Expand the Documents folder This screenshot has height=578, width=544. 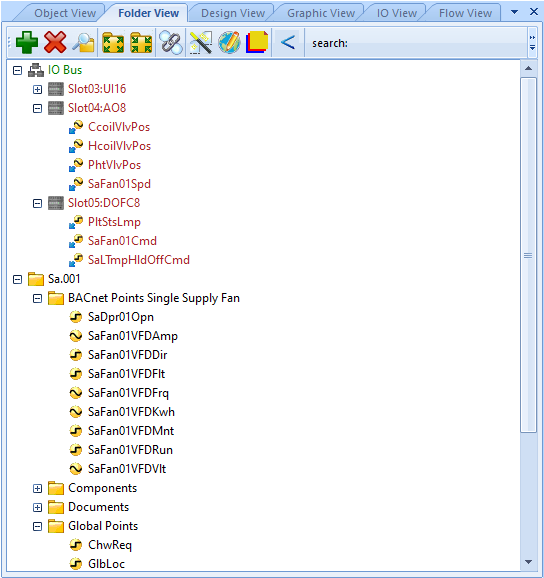[x=37, y=508]
